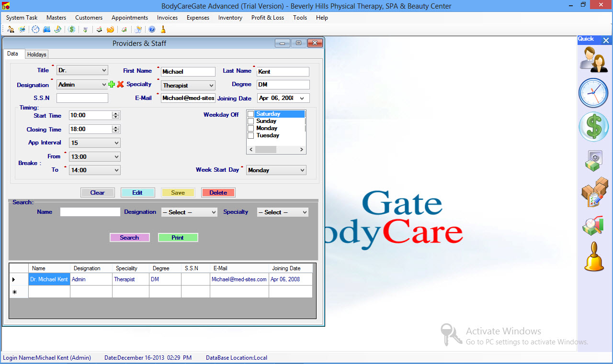Open the safe with cash icon
This screenshot has width=613, height=364.
pyautogui.click(x=593, y=161)
